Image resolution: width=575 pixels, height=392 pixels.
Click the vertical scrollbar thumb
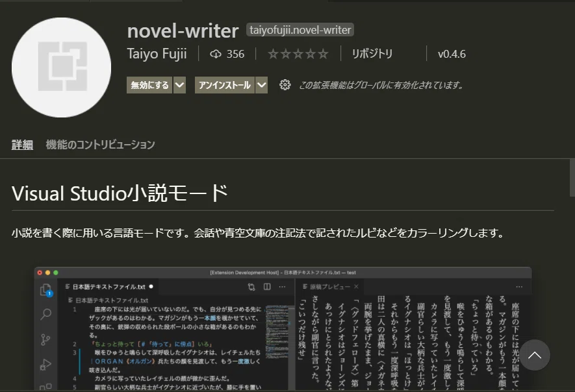pos(572,178)
